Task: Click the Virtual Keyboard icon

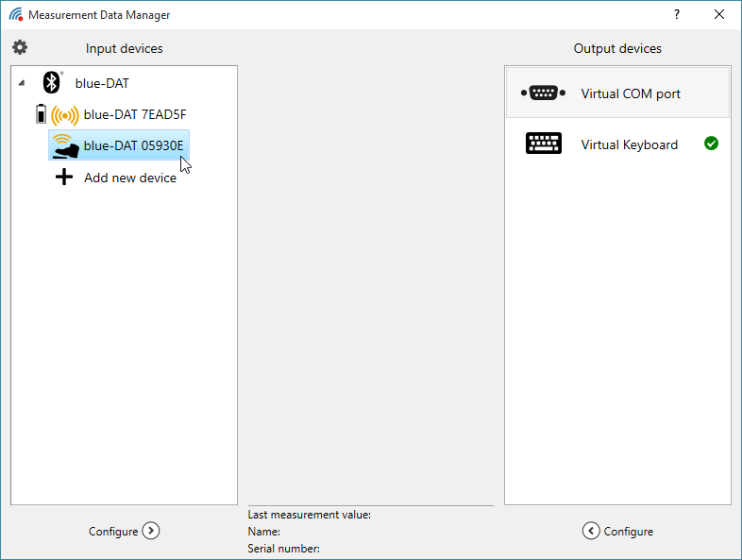Action: point(543,144)
